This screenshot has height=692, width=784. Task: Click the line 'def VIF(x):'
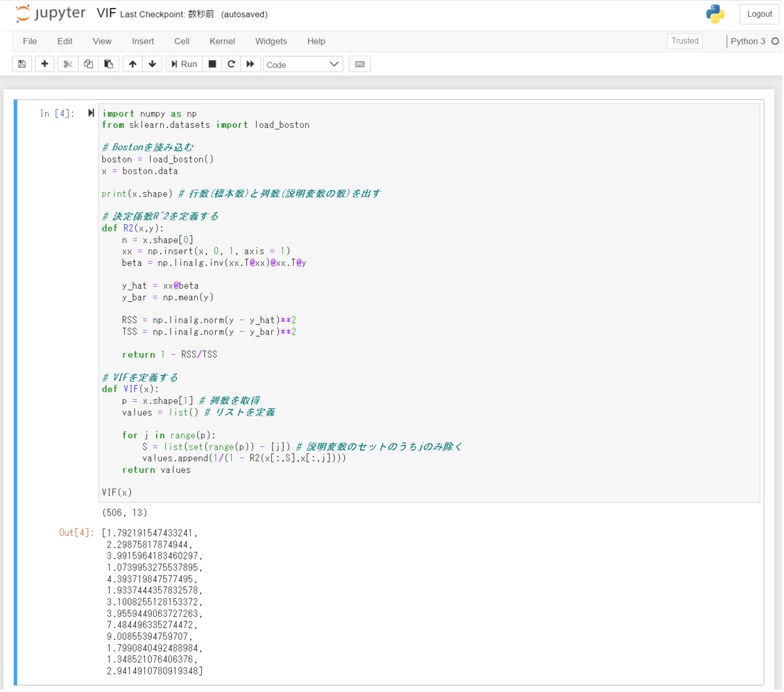point(131,389)
